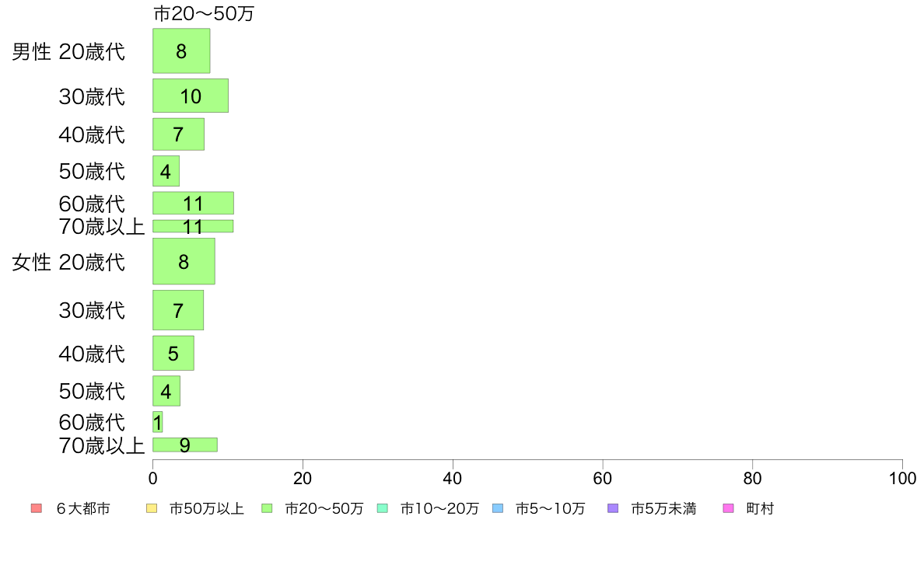Viewport: 924px width, 572px height.
Task: Click the 市50万以上 yellow legend swatch
Action: (152, 508)
